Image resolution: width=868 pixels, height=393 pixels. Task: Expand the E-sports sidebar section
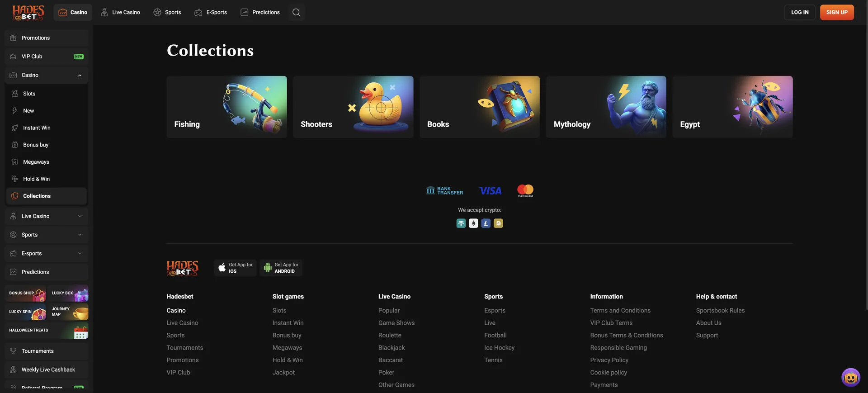point(46,253)
